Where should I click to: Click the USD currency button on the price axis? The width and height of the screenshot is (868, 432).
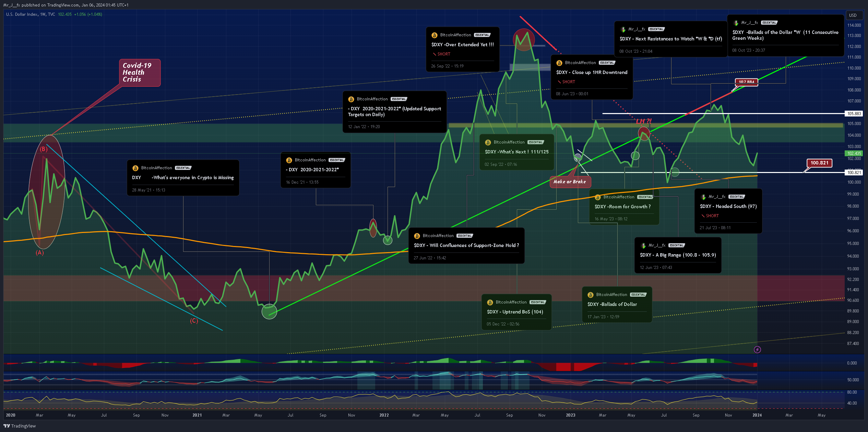click(x=854, y=15)
